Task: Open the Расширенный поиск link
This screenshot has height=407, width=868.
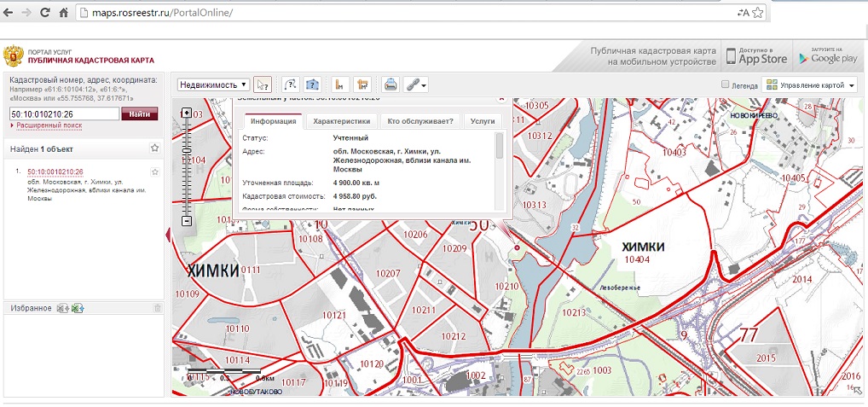Action: 49,125
